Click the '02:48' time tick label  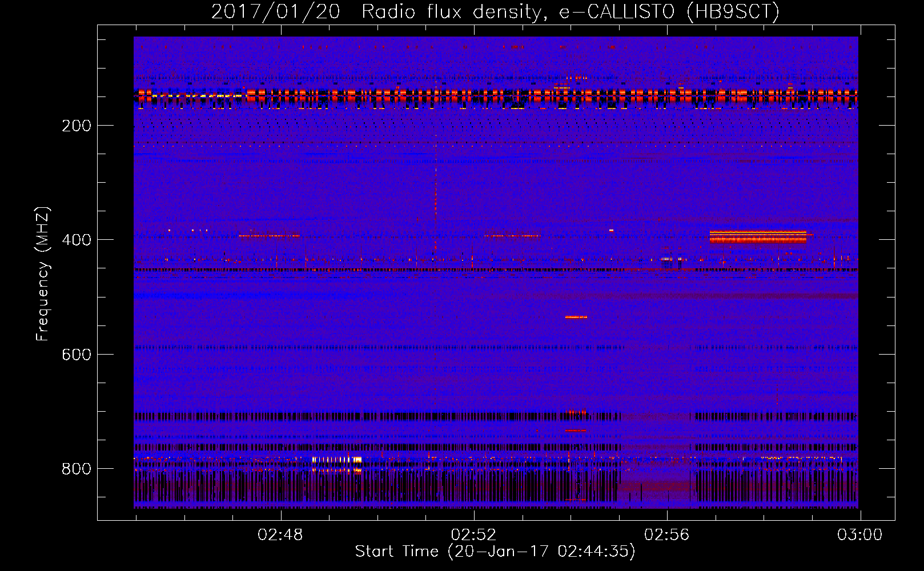tap(280, 535)
